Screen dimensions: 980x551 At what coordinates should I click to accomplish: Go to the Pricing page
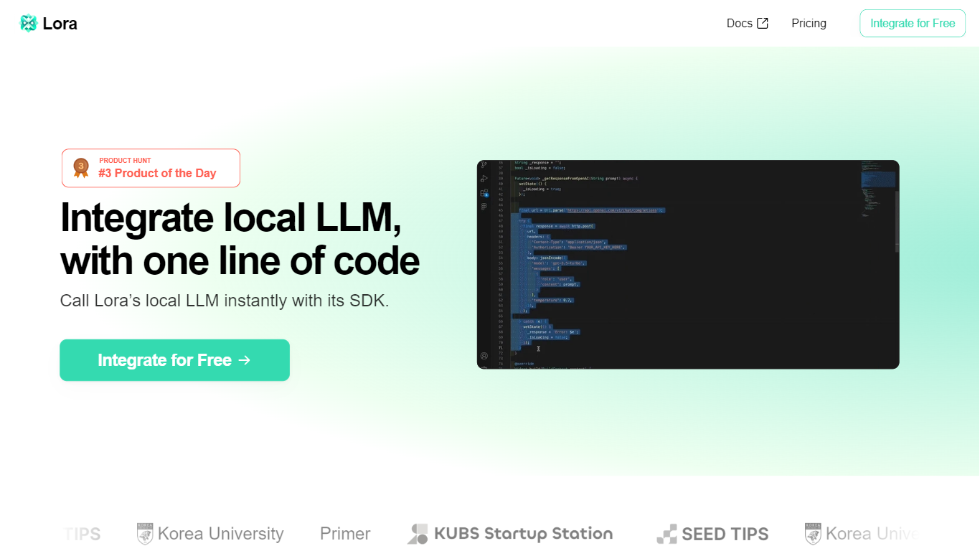809,23
